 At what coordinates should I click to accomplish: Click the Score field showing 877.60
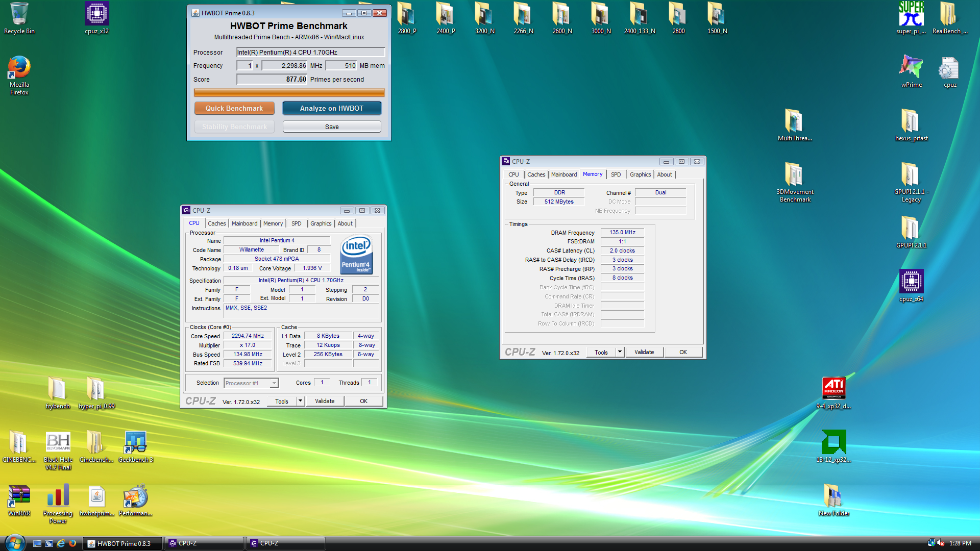click(272, 79)
